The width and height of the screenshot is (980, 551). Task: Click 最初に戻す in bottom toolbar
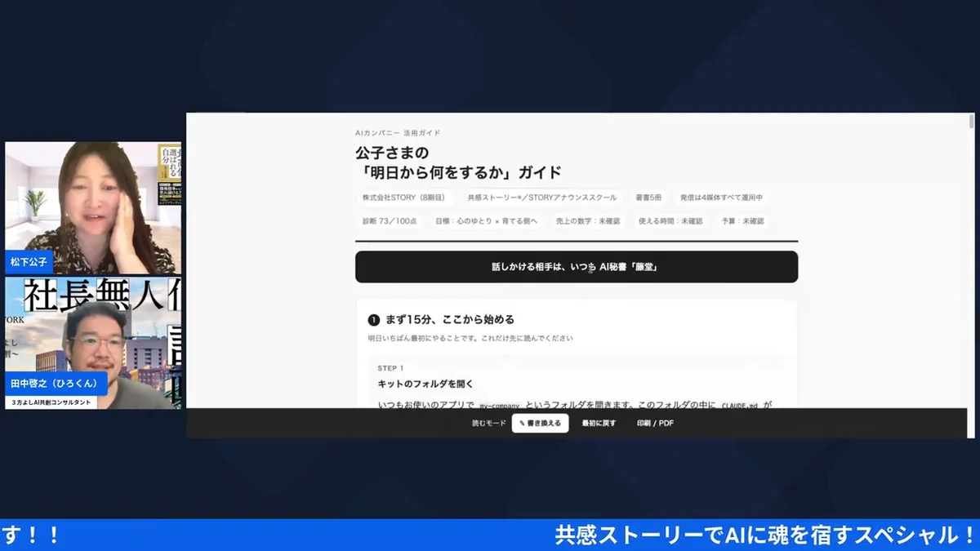(x=599, y=423)
